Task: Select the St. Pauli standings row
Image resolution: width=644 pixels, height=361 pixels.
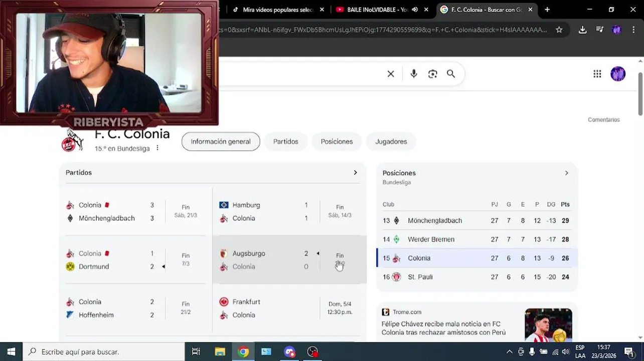Action: (x=476, y=277)
